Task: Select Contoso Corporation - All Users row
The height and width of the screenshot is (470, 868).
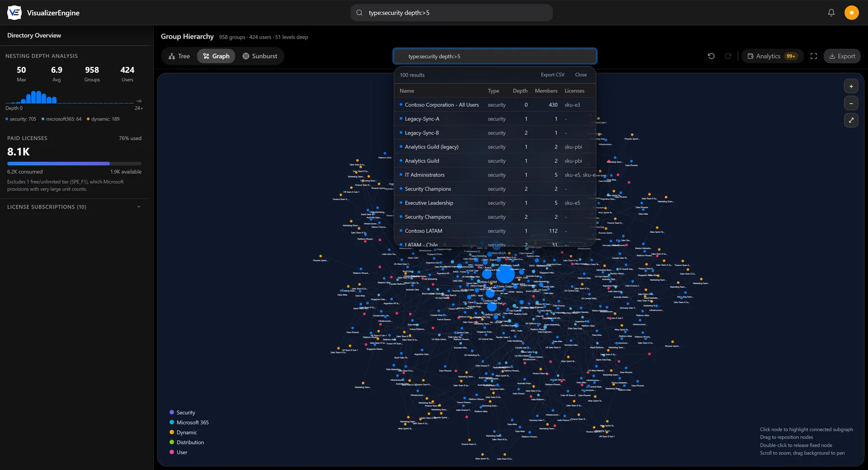Action: click(x=495, y=105)
